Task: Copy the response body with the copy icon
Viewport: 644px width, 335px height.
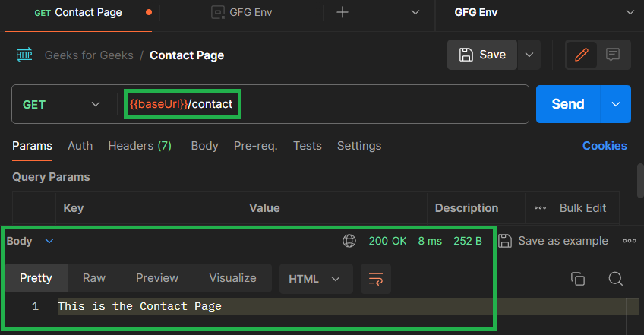Action: [578, 278]
